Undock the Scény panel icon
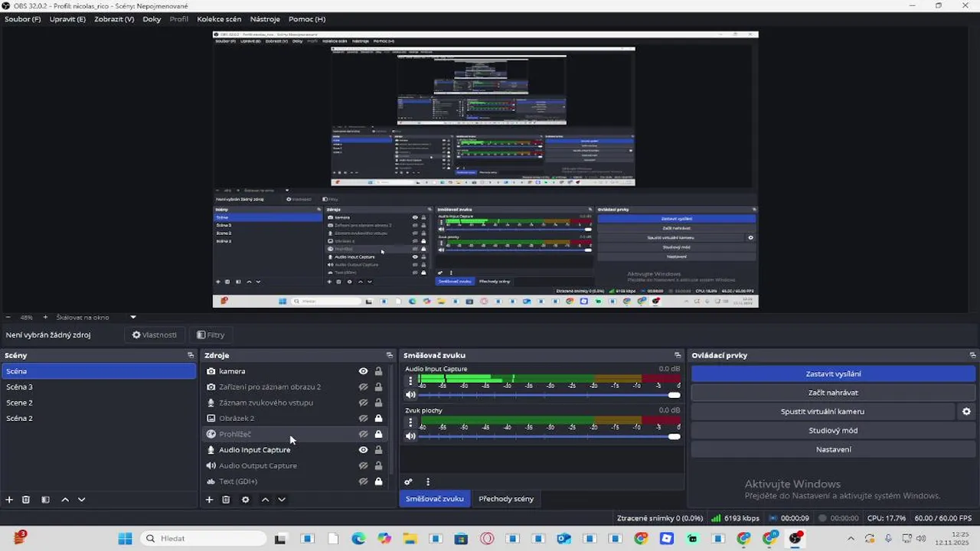Image resolution: width=980 pixels, height=551 pixels. tap(191, 355)
